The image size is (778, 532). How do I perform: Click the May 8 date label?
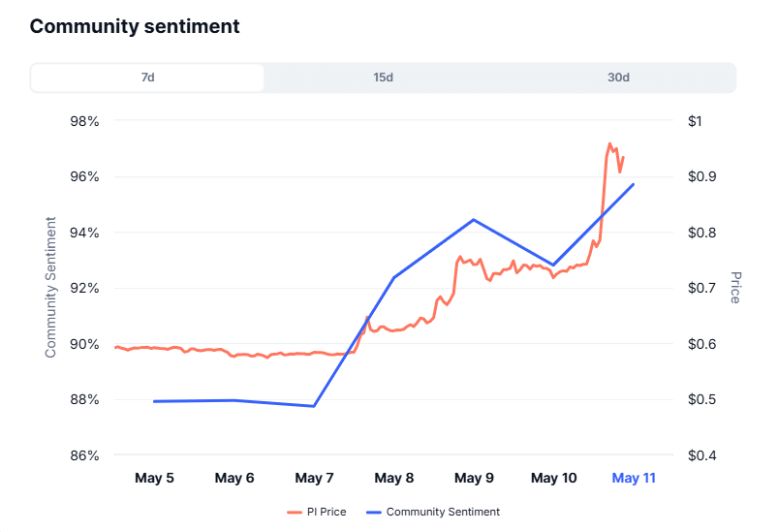coord(394,478)
